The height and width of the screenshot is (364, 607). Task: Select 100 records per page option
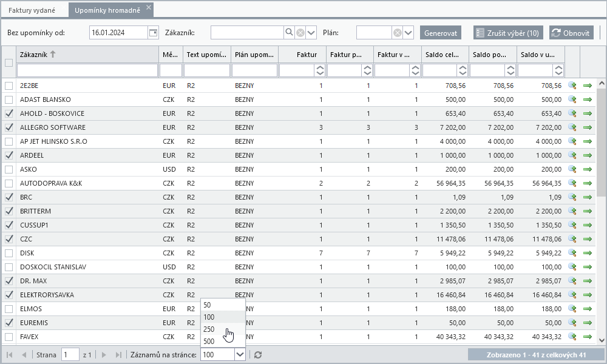tap(223, 317)
